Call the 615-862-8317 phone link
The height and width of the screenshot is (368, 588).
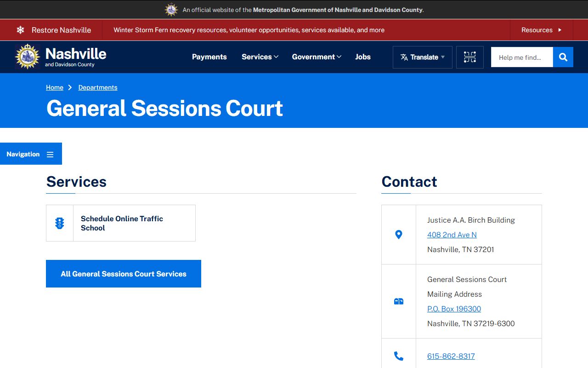click(451, 356)
